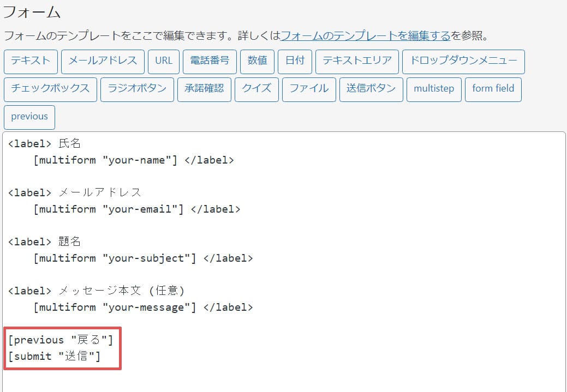Insert a multistep form tag
567x392 pixels.
[x=434, y=89]
